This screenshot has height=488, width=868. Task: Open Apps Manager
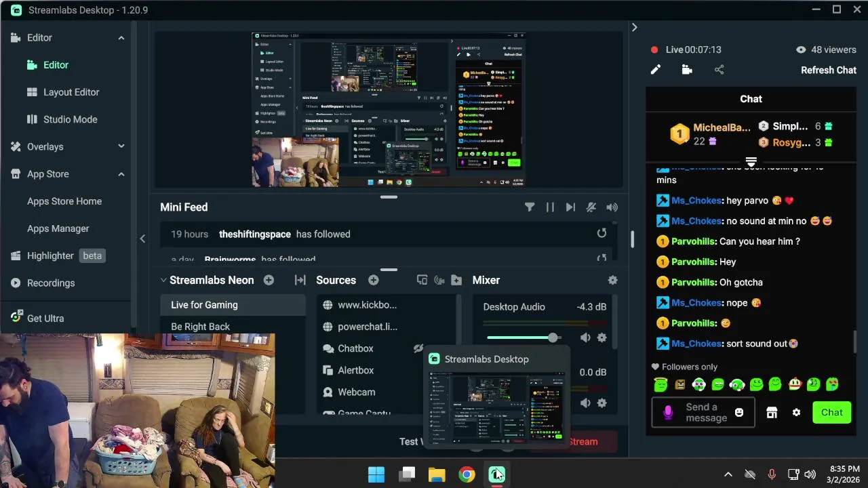pyautogui.click(x=58, y=228)
